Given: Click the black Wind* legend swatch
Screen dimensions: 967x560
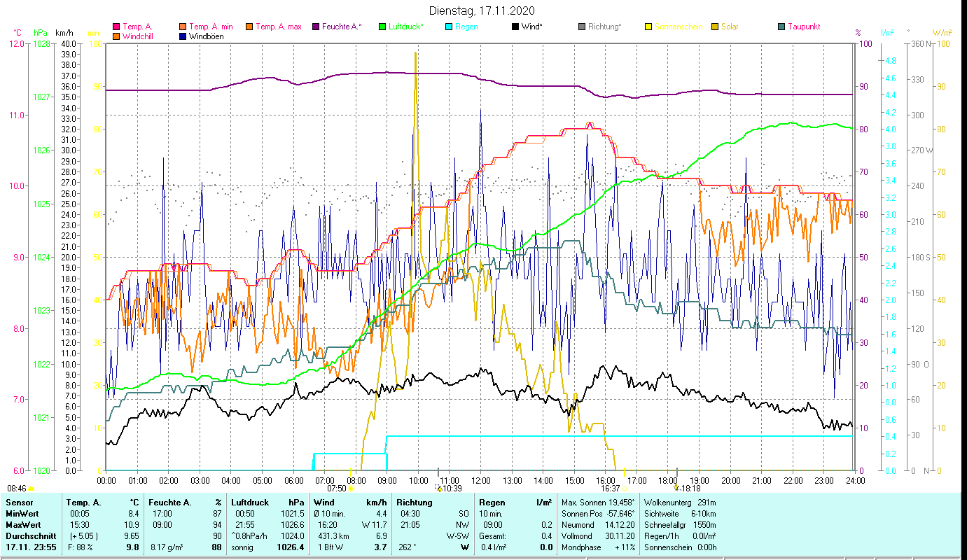Looking at the screenshot, I should pyautogui.click(x=515, y=27).
